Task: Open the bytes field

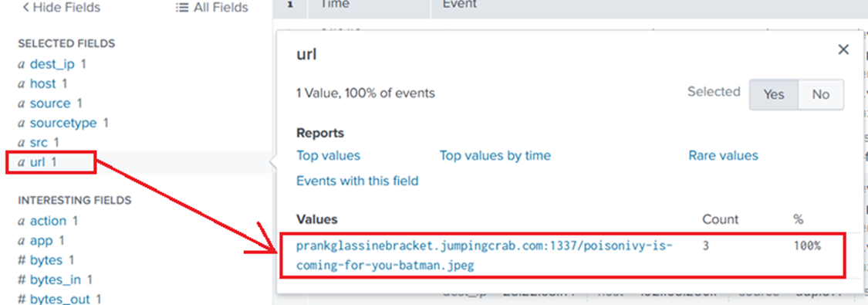Action: point(46,260)
